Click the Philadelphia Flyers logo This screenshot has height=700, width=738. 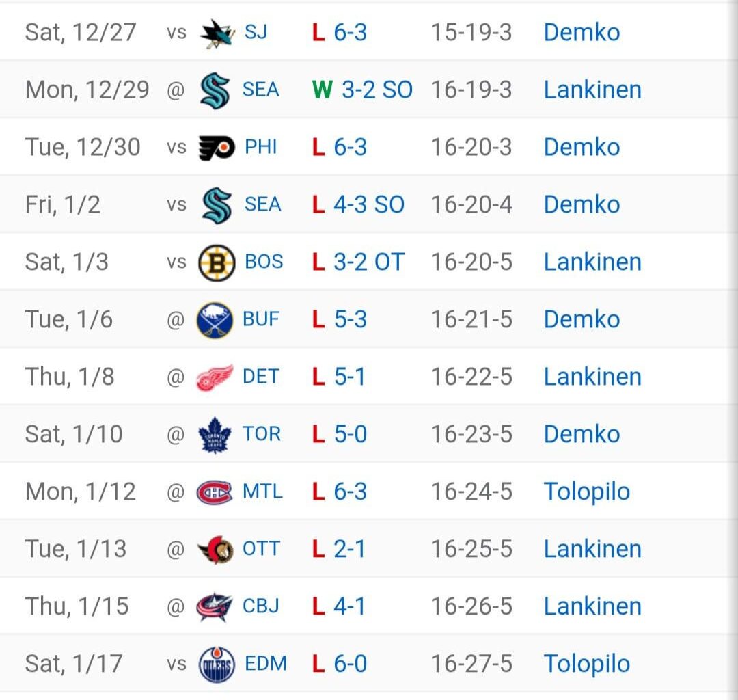(x=217, y=148)
